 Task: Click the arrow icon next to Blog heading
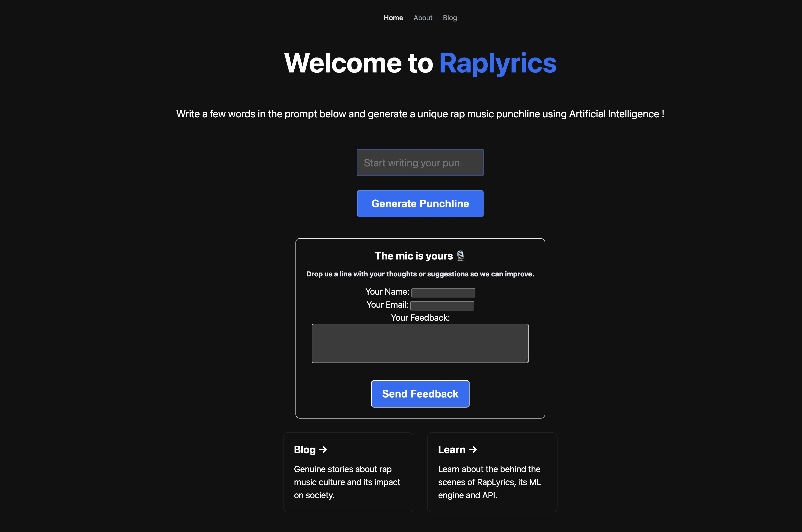point(323,449)
